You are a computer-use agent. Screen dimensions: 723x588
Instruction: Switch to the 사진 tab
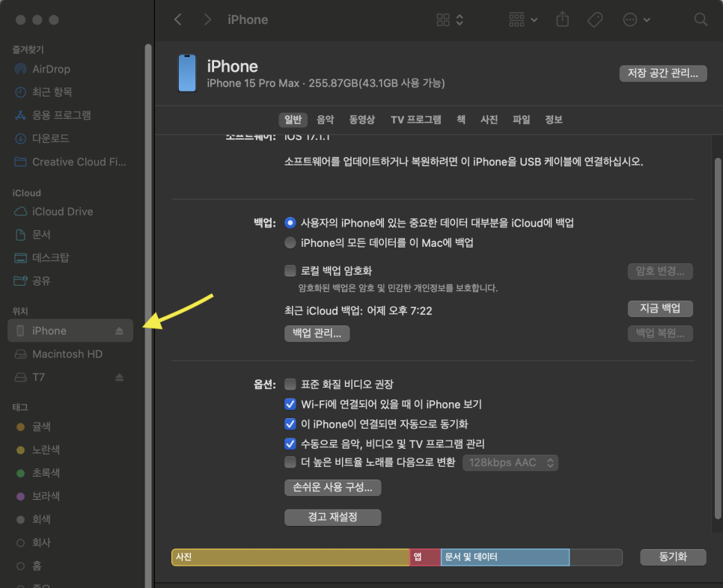(489, 120)
